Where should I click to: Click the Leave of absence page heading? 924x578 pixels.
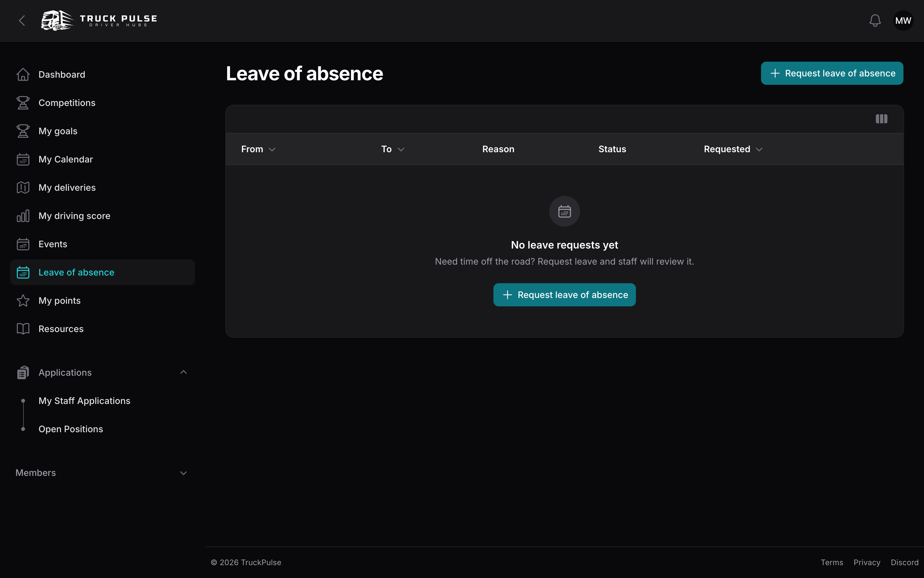[304, 74]
